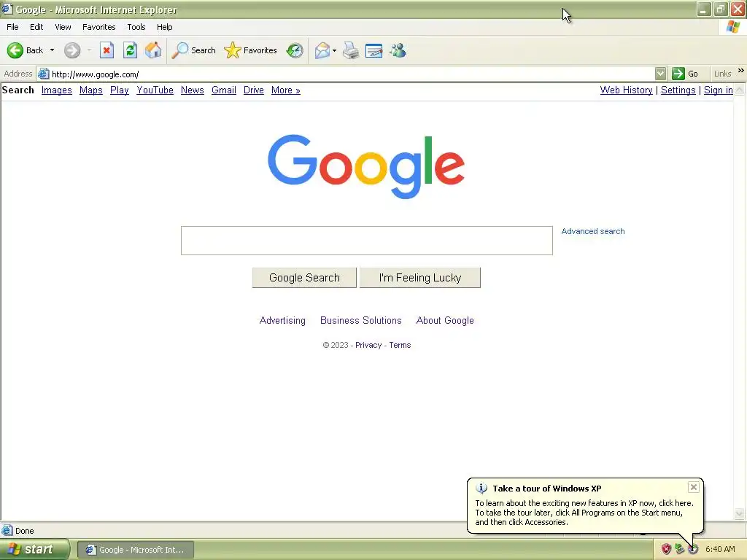Close the Windows XP tour balloon
Viewport: 747px width, 560px height.
point(694,486)
